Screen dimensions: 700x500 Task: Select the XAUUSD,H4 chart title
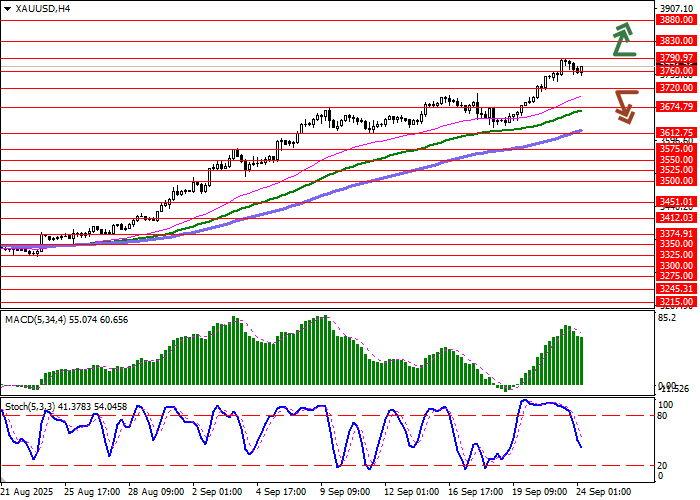tap(44, 8)
